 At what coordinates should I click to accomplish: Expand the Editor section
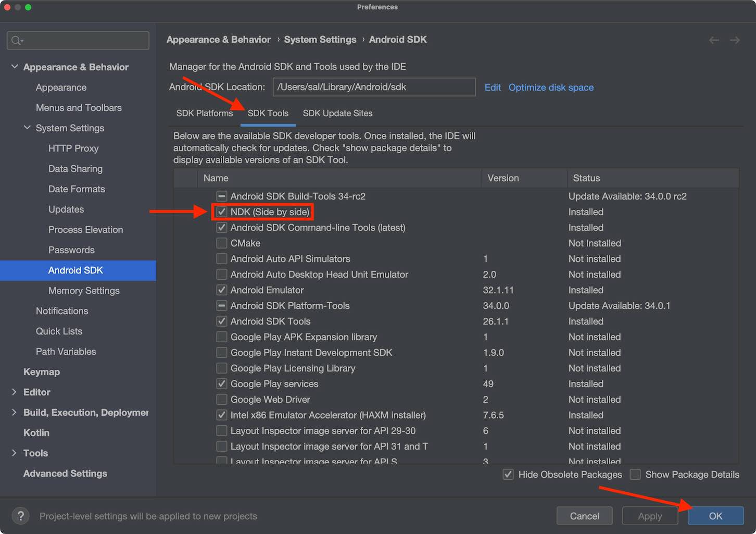click(x=14, y=392)
